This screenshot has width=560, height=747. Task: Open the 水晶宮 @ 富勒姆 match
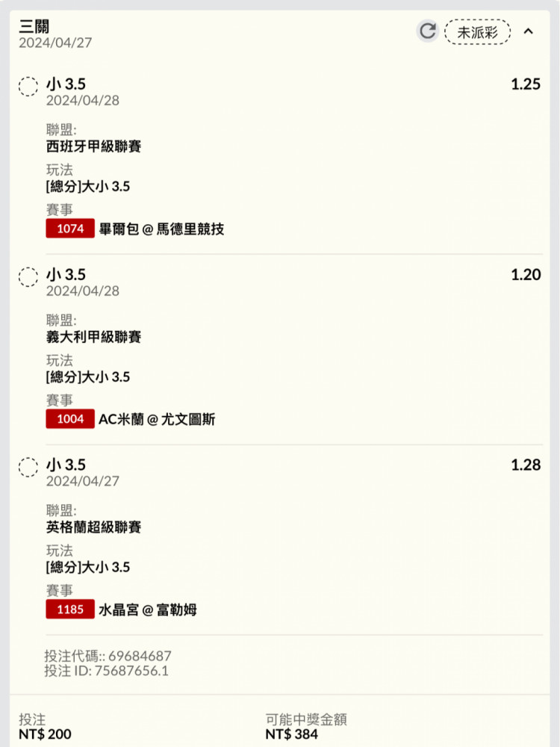[x=148, y=610]
